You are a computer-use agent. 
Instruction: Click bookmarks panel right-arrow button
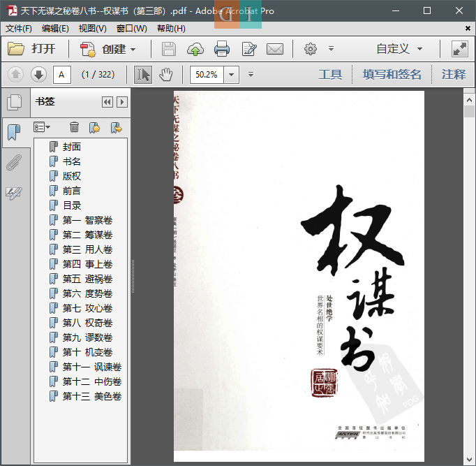(122, 102)
